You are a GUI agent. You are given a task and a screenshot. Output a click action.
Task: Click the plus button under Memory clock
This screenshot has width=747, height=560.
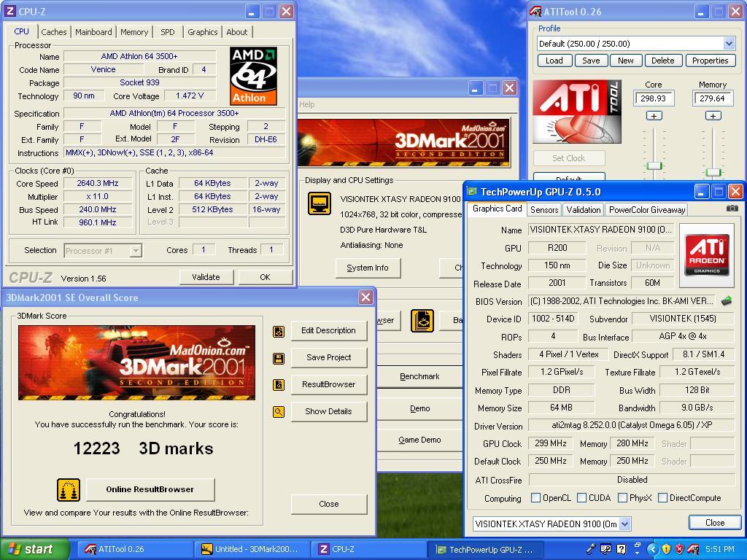coord(713,116)
